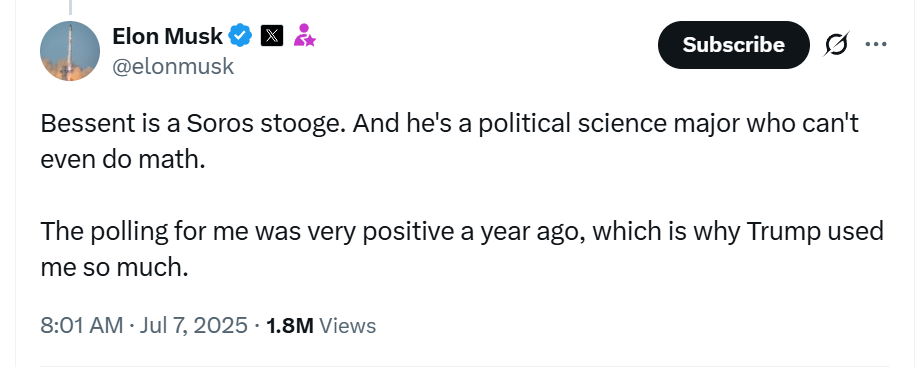Click the paragraph about polling a year ago
919x367 pixels.
pyautogui.click(x=462, y=249)
